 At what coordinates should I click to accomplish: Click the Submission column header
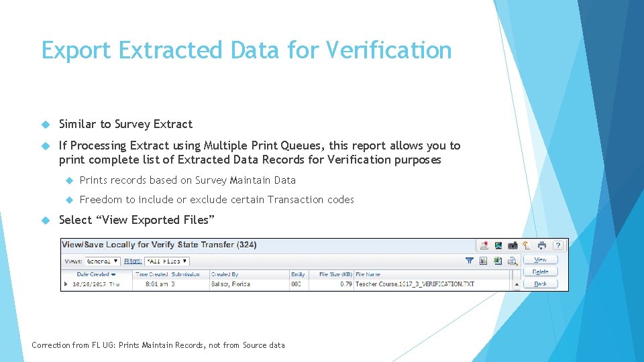coord(185,274)
